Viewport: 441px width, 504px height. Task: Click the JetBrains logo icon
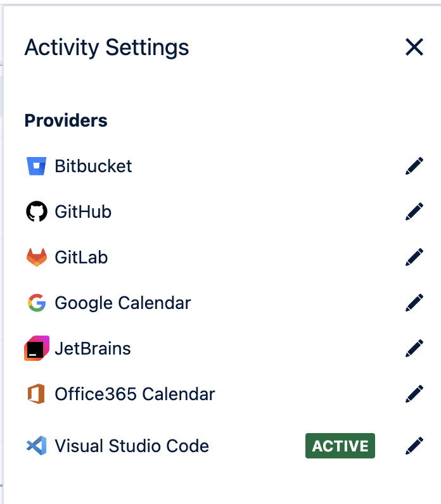point(37,348)
